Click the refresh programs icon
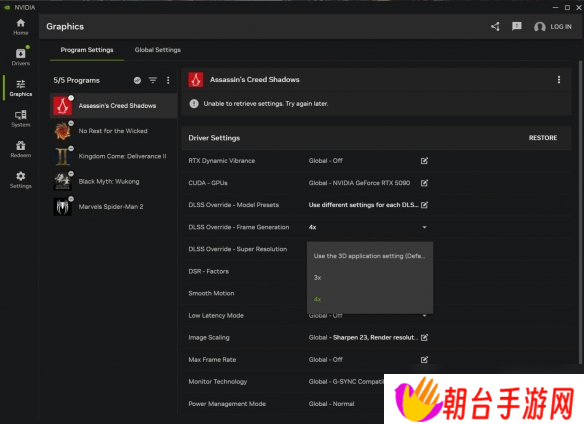The height and width of the screenshot is (424, 584). point(137,80)
